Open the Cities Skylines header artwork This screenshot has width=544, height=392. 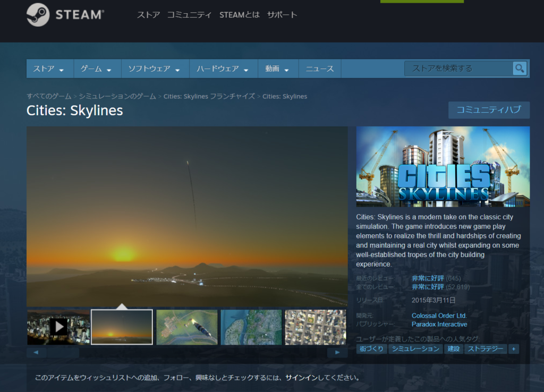tap(443, 166)
